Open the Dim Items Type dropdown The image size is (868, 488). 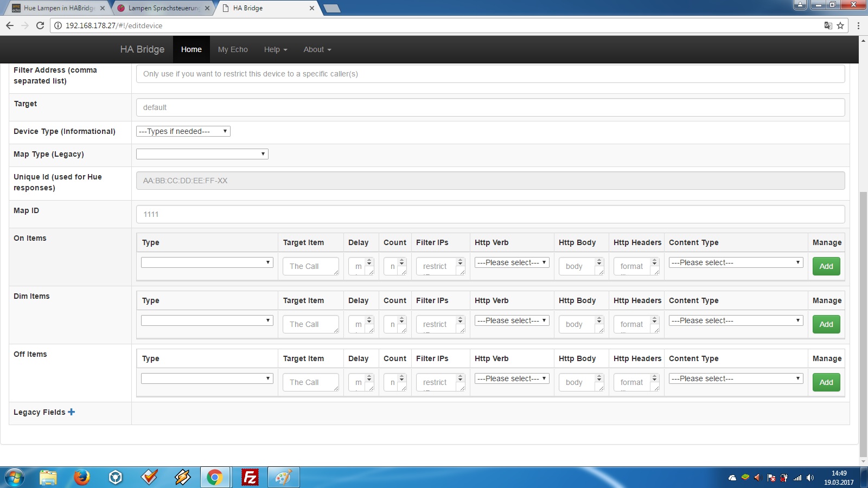pos(207,320)
